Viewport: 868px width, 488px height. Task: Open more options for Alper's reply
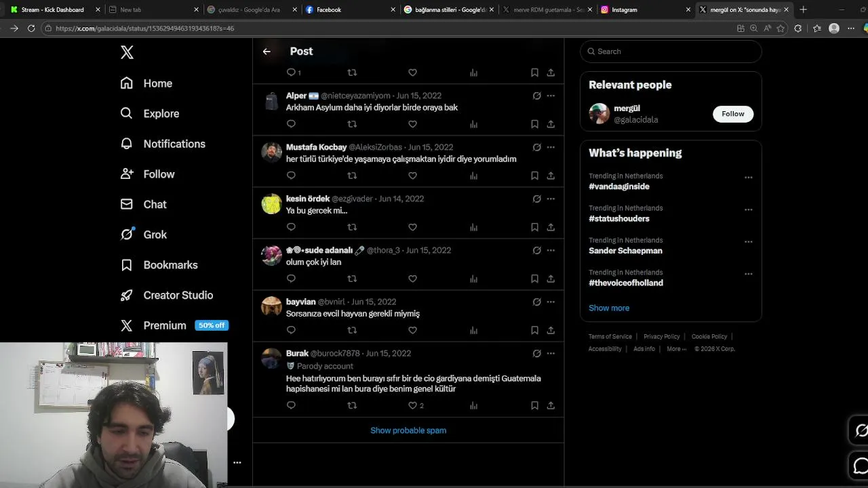click(551, 96)
